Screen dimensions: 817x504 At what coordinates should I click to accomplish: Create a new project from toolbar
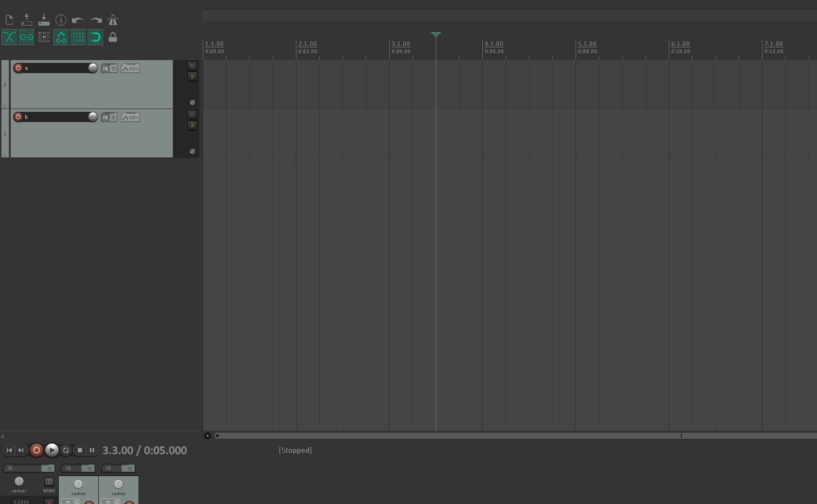coord(9,20)
